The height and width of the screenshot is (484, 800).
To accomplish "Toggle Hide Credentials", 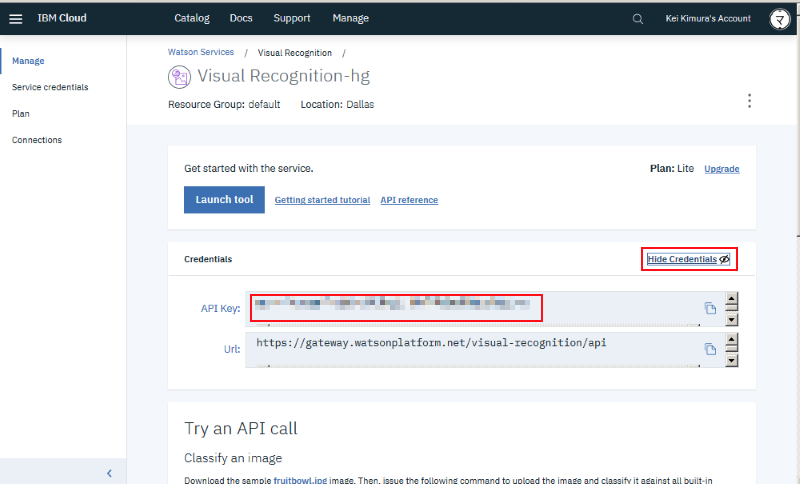I will pos(688,259).
